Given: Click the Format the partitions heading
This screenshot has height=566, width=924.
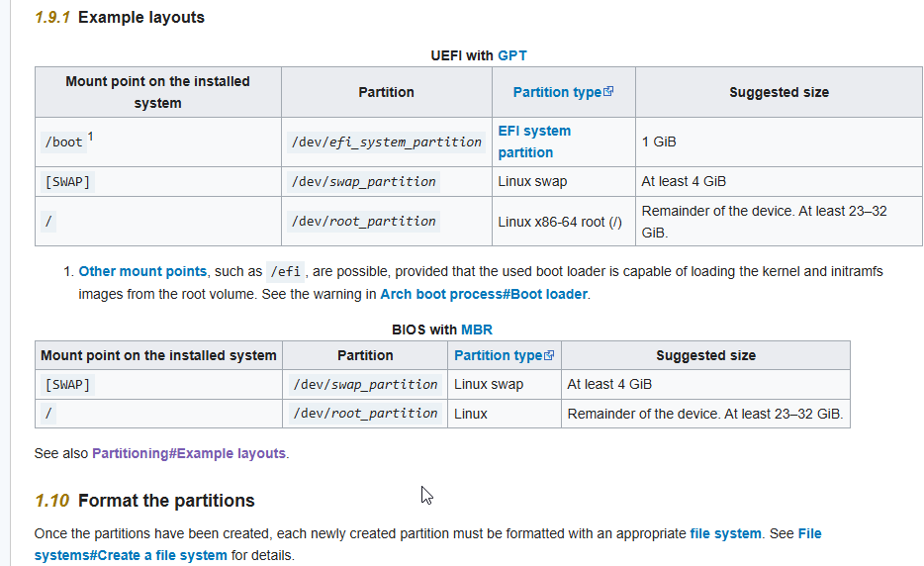Looking at the screenshot, I should (x=165, y=501).
